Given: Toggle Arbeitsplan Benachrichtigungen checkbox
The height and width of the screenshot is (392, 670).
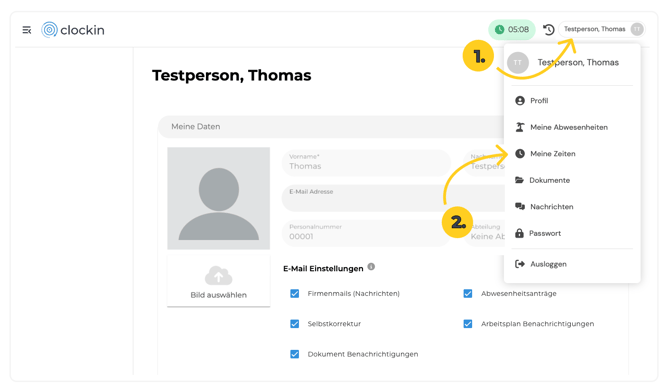Looking at the screenshot, I should (x=468, y=324).
